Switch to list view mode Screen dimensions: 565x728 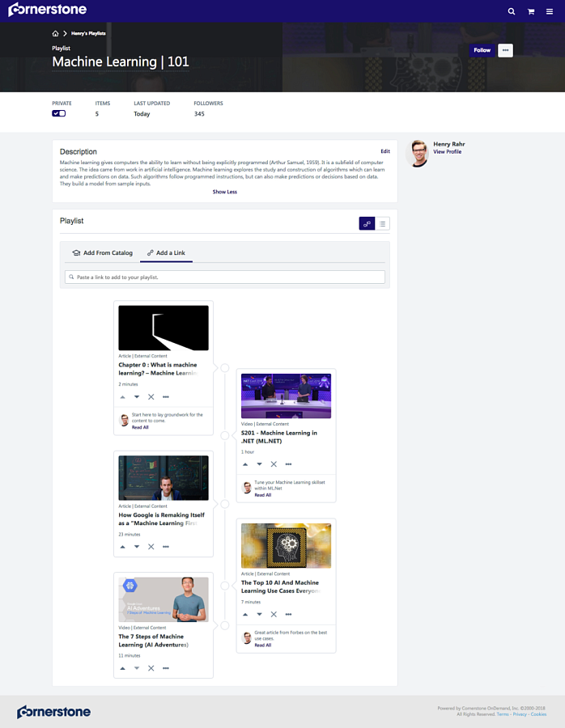(382, 224)
